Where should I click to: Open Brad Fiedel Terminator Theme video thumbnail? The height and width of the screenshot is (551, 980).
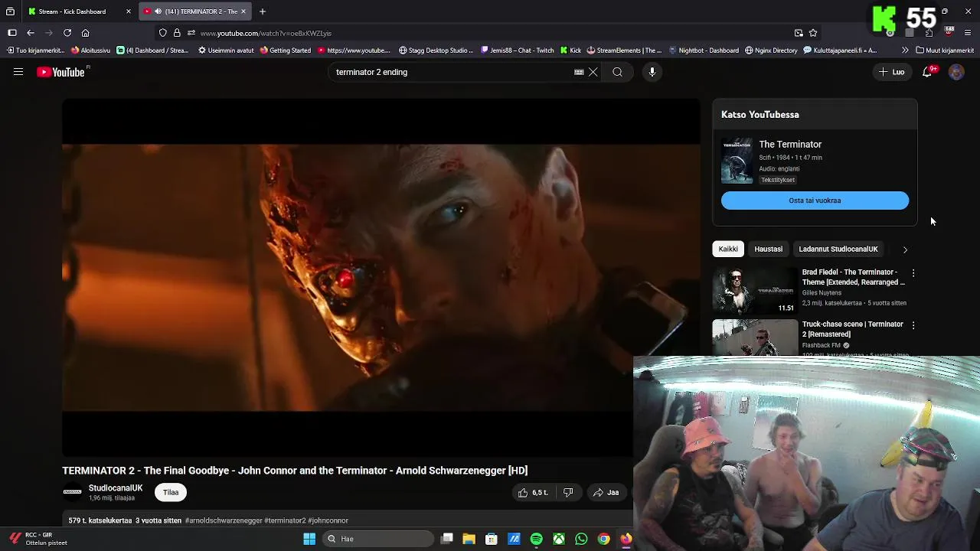click(755, 290)
